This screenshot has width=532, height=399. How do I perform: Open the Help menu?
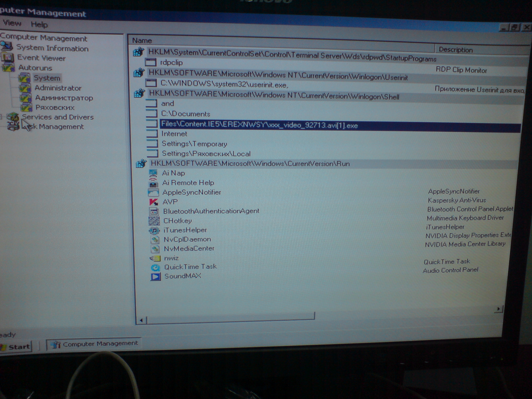(x=39, y=24)
